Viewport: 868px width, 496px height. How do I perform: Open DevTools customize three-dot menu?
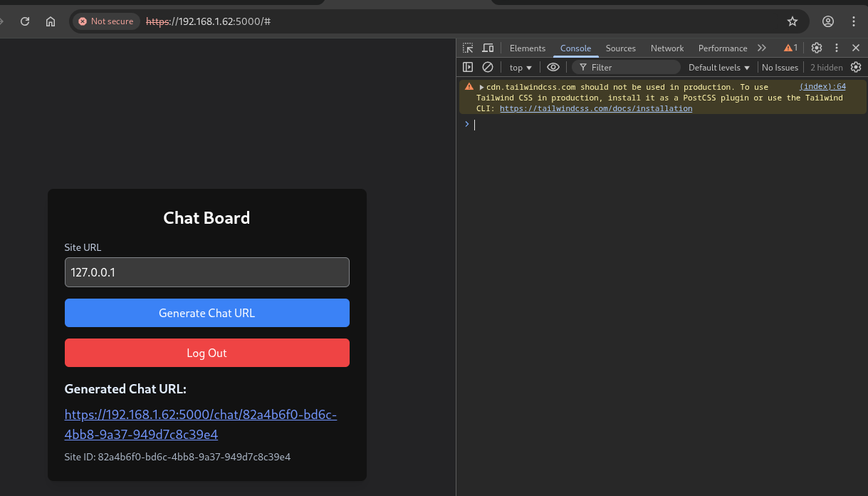(x=837, y=48)
